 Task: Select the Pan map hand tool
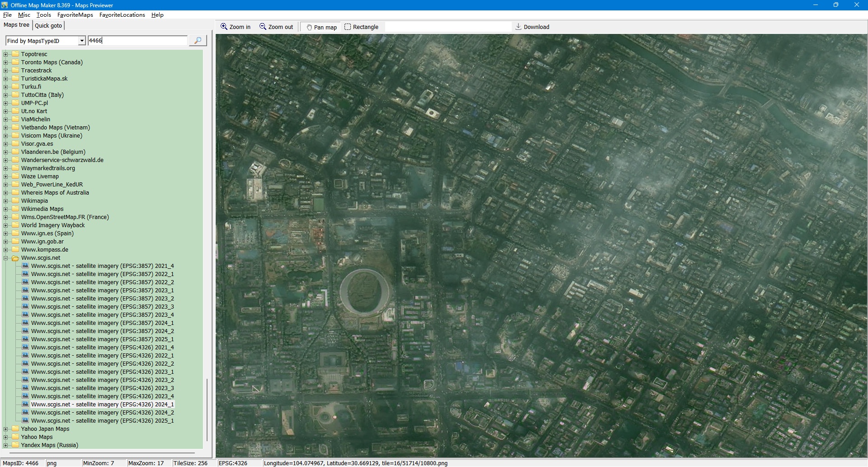[310, 27]
